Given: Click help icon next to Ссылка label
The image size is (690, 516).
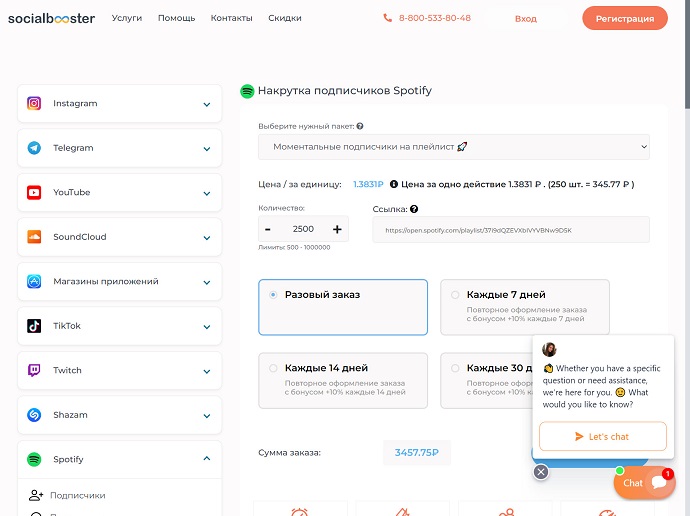Looking at the screenshot, I should (414, 209).
